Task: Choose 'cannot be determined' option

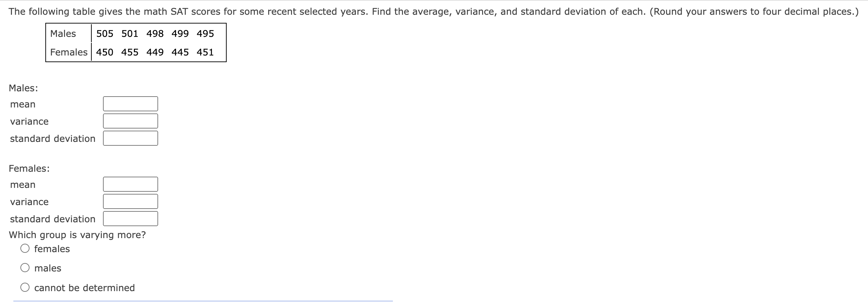Action: pyautogui.click(x=24, y=287)
